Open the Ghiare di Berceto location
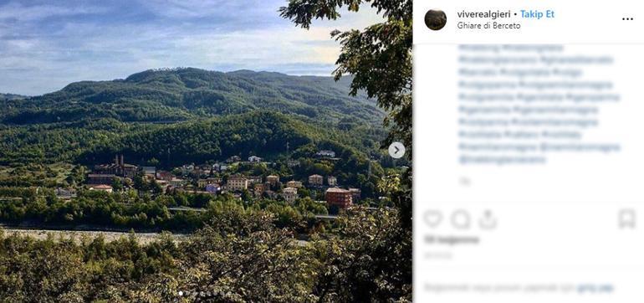The height and width of the screenshot is (303, 644). point(488,25)
